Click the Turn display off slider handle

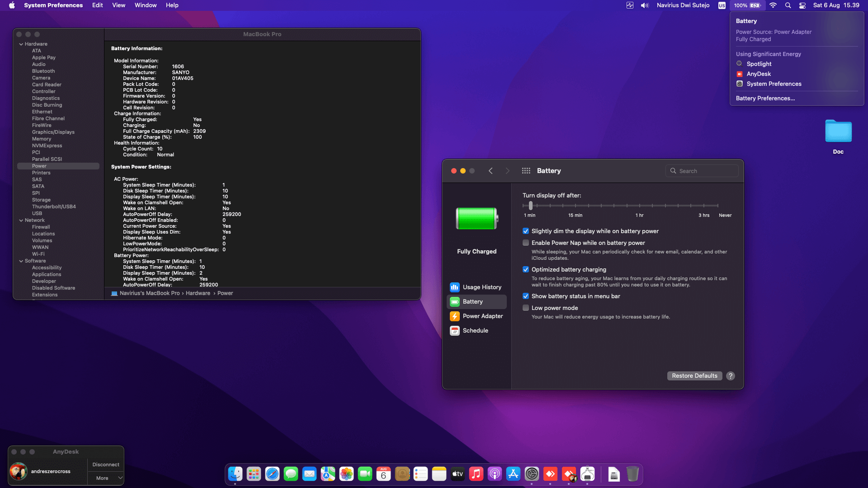(530, 206)
